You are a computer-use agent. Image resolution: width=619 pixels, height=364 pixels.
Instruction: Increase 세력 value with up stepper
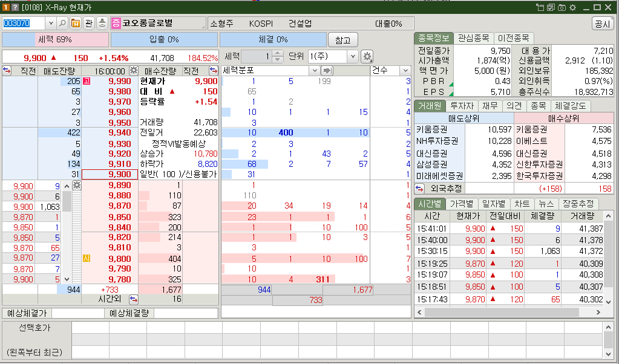click(278, 53)
